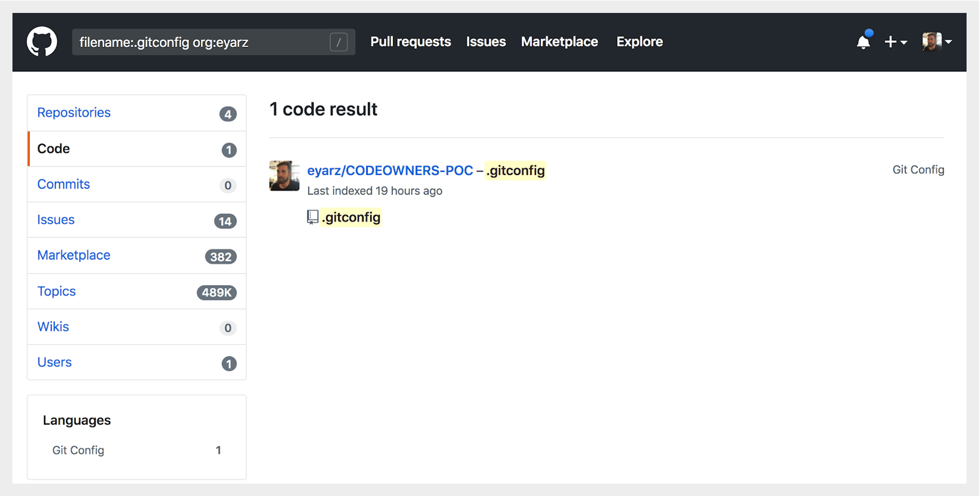Open Issues in the top navigation
Screen dimensions: 980x498
[486, 42]
